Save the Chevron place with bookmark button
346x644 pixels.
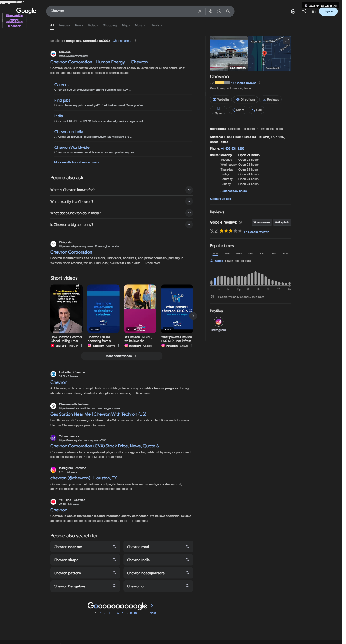click(218, 110)
